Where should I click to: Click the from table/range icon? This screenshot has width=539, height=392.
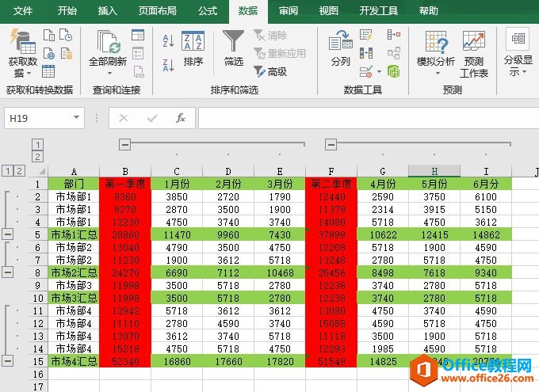tap(48, 71)
